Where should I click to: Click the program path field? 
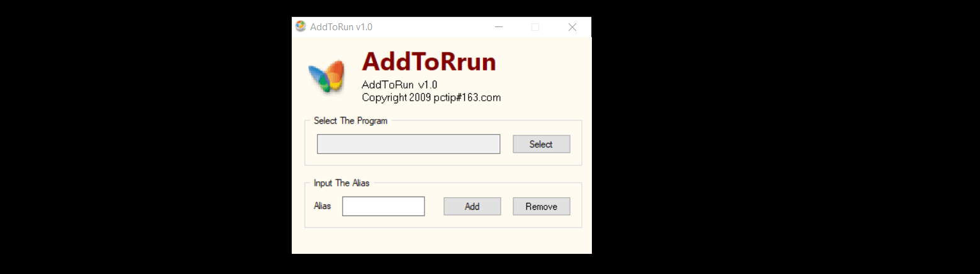pyautogui.click(x=408, y=144)
